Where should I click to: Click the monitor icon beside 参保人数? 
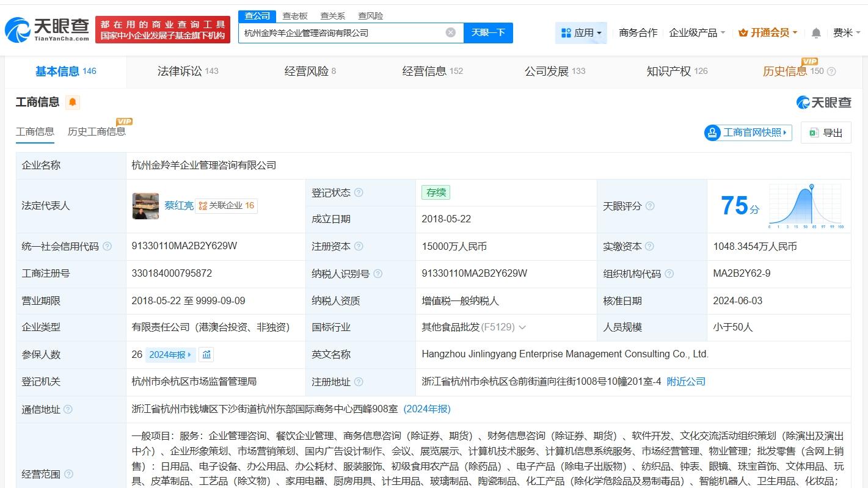tap(206, 354)
